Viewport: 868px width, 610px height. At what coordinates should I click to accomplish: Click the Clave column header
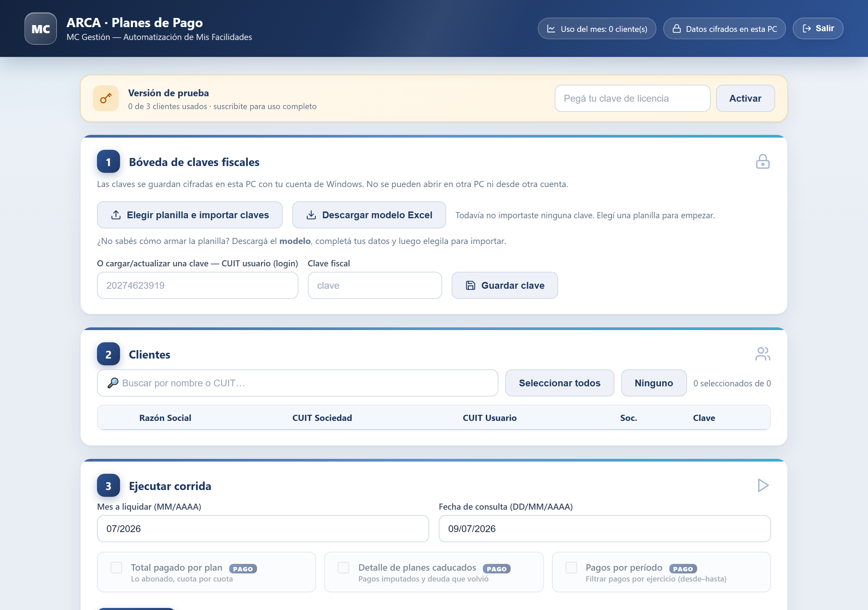point(704,418)
